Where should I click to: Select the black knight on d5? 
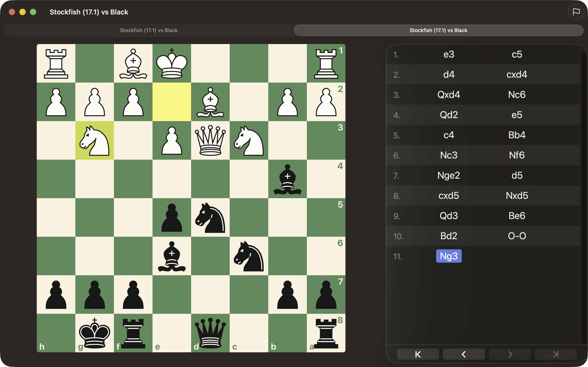click(210, 218)
